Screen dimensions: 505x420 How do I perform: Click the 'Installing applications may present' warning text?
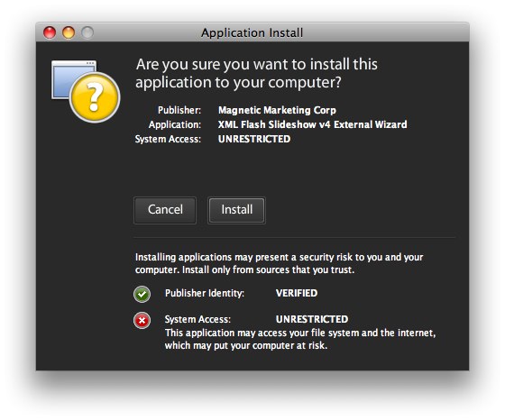click(x=280, y=263)
